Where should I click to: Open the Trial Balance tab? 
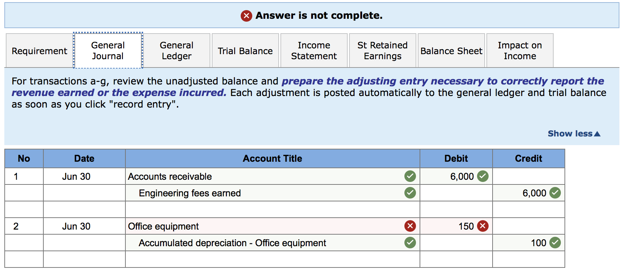[245, 51]
